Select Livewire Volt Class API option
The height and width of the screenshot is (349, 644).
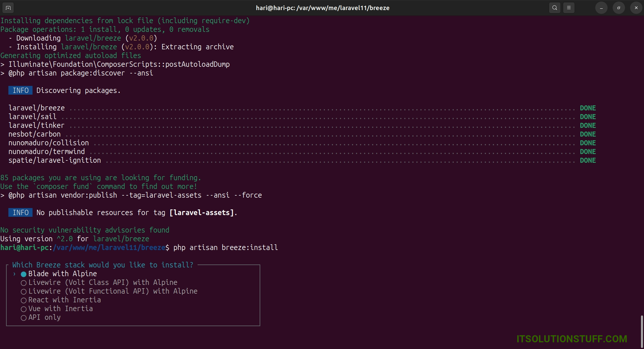pos(99,283)
